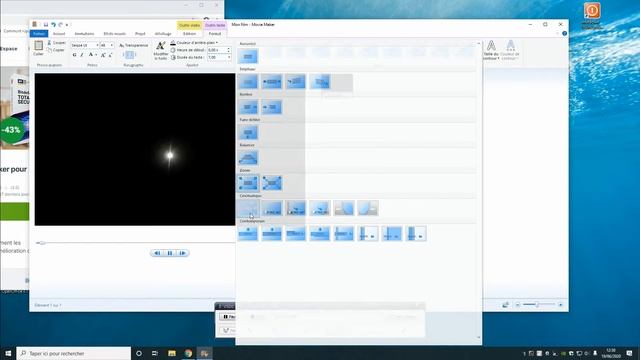Viewport: 640px width, 360px height.
Task: Apply the seventh Contemporain text effect
Action: (x=392, y=234)
